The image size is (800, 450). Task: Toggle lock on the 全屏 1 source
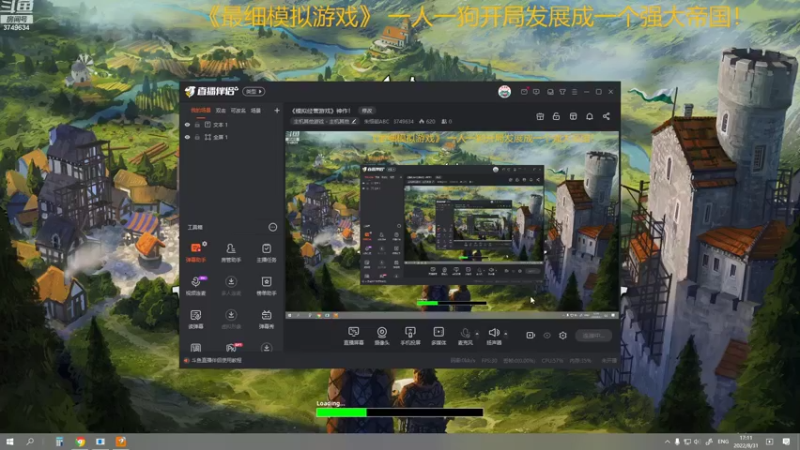click(197, 137)
